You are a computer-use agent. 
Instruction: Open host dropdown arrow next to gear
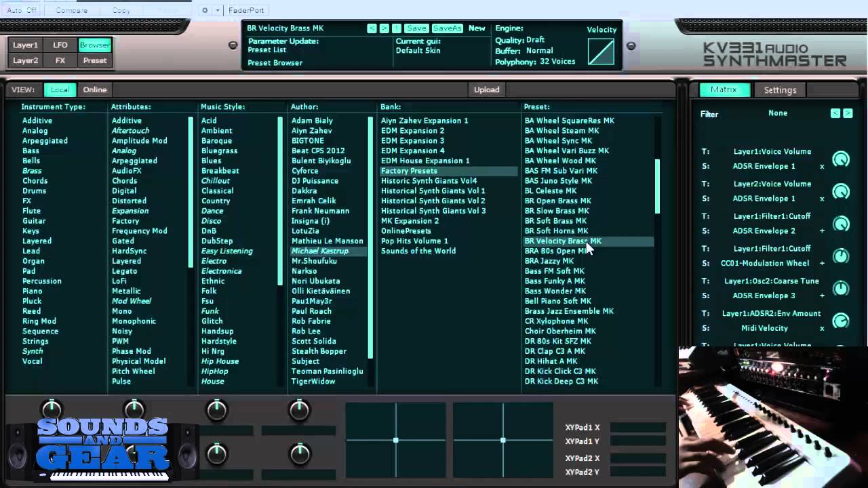(x=218, y=10)
